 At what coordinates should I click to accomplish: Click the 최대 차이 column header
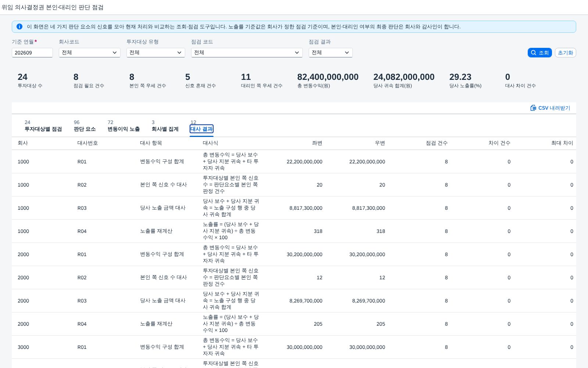pos(562,143)
